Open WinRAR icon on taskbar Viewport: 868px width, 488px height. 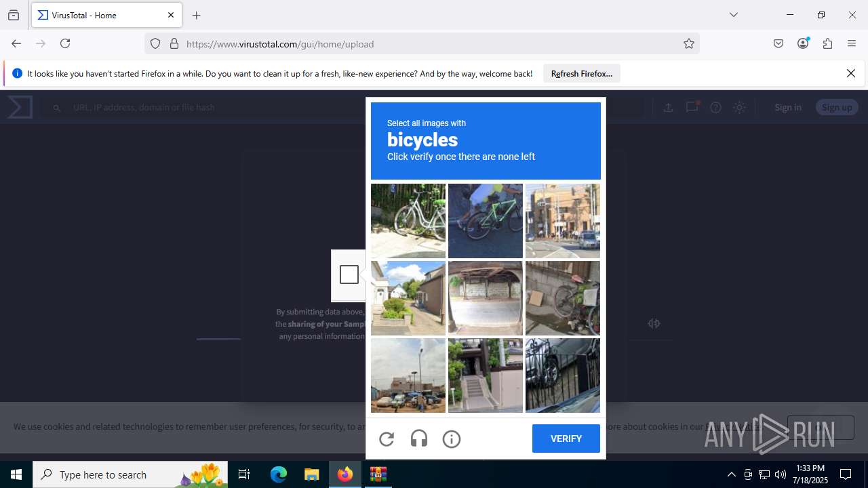[x=378, y=474]
